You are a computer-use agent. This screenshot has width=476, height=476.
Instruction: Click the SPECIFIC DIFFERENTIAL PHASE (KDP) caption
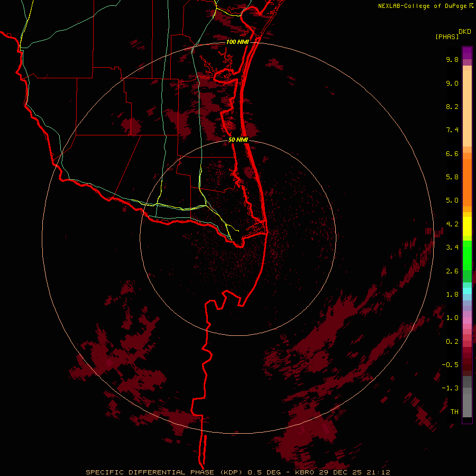165,472
